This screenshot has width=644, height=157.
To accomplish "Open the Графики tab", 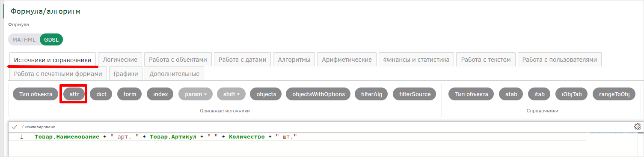I will [x=126, y=74].
